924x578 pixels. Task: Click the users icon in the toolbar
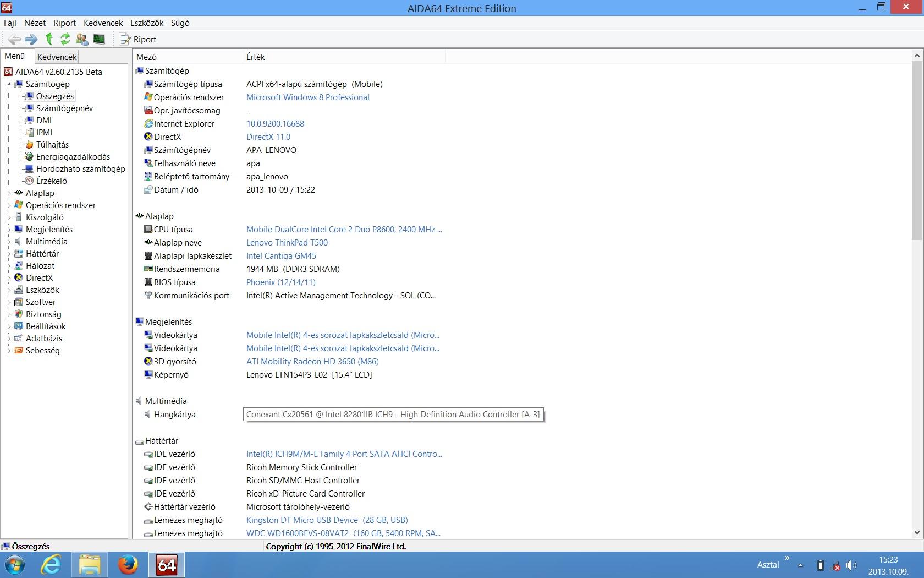(82, 39)
